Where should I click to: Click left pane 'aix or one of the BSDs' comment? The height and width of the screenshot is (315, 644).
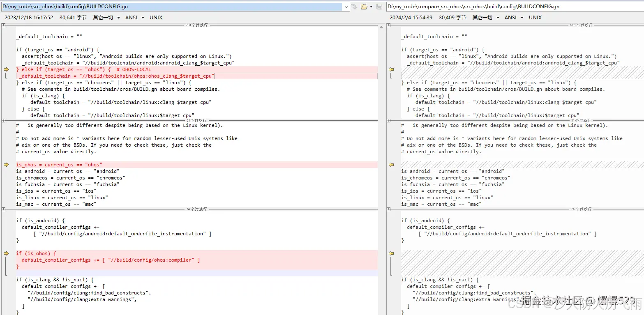coord(114,145)
